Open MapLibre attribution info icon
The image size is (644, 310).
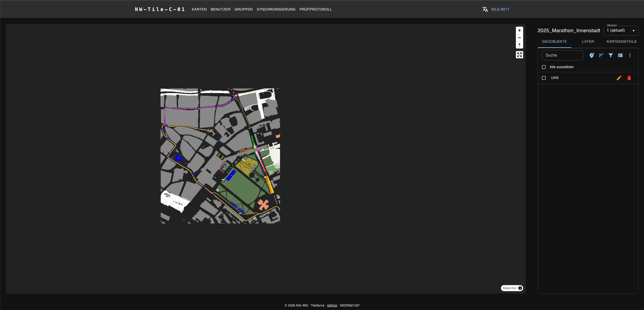point(520,288)
